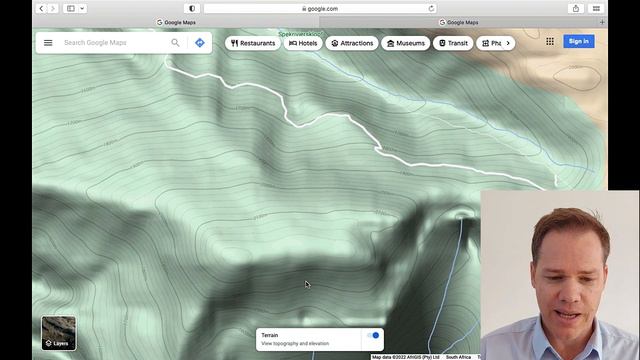Screen dimensions: 640x360
Task: Click the privacy shield icon
Action: point(192,9)
